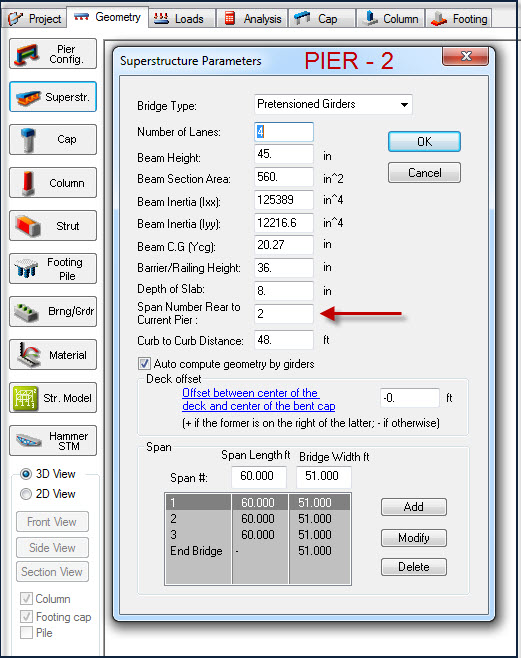Open the Brng/Grdr bearing icon
The width and height of the screenshot is (521, 658).
pos(53,312)
